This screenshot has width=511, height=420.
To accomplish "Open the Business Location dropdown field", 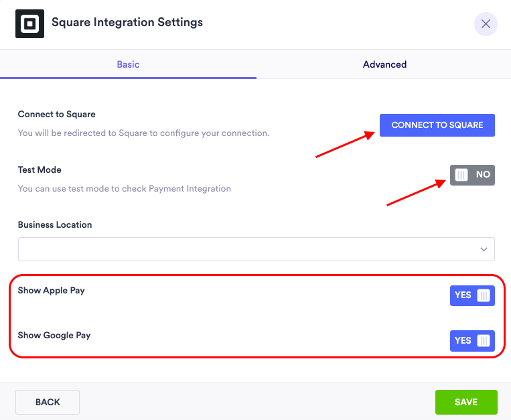I will click(248, 249).
